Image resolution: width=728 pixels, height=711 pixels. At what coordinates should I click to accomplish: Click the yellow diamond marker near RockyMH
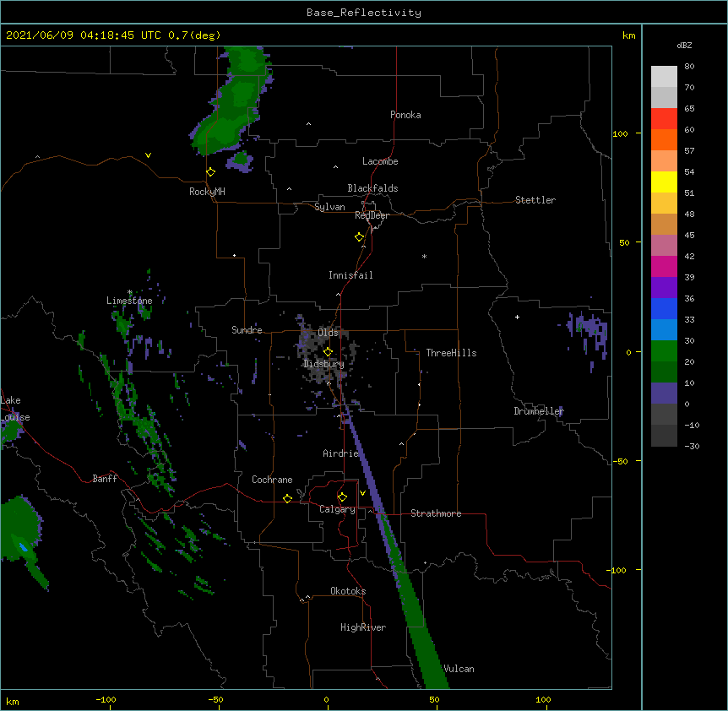coord(211,172)
